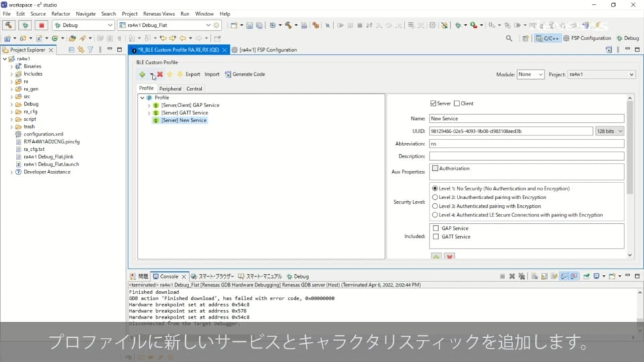This screenshot has height=362, width=644.
Task: Switch to the Central tab
Action: [x=194, y=88]
